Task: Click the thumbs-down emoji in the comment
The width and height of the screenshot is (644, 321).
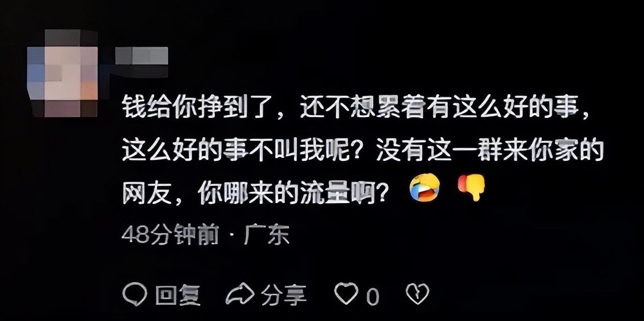Action: 471,188
